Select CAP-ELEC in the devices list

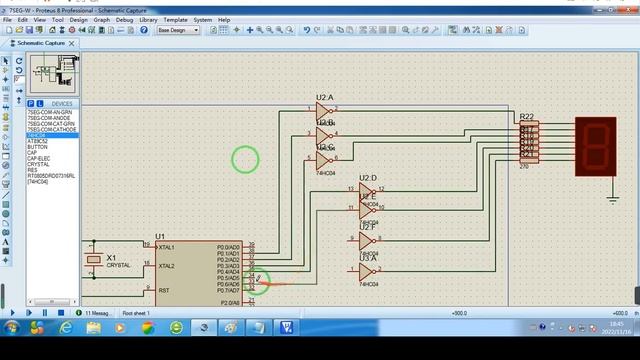[x=39, y=158]
